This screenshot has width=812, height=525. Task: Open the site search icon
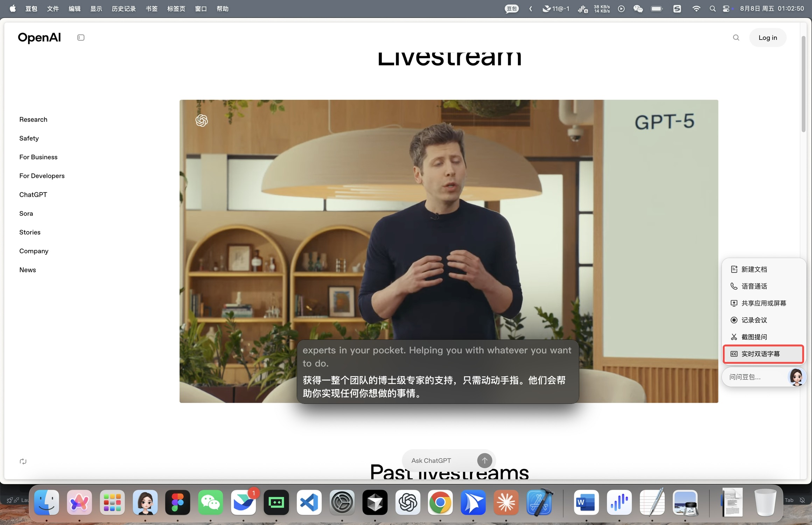pos(736,37)
